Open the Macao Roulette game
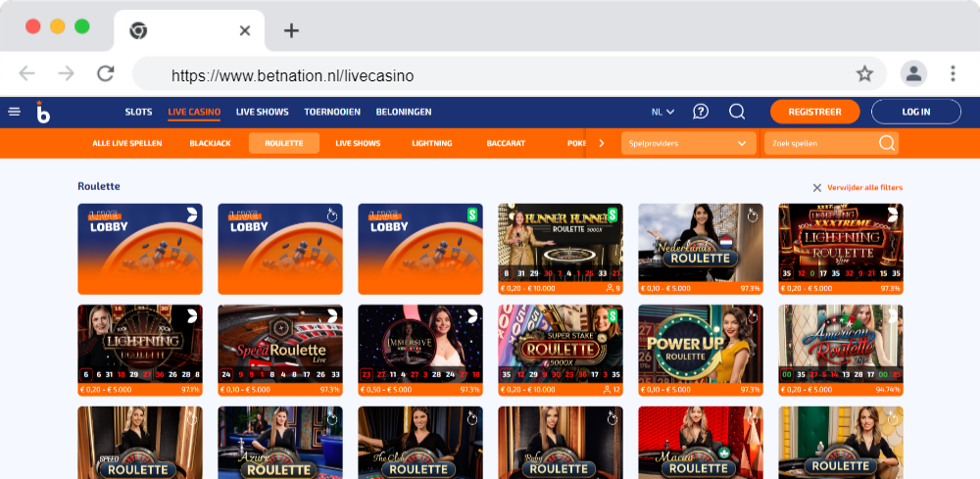 click(x=701, y=443)
